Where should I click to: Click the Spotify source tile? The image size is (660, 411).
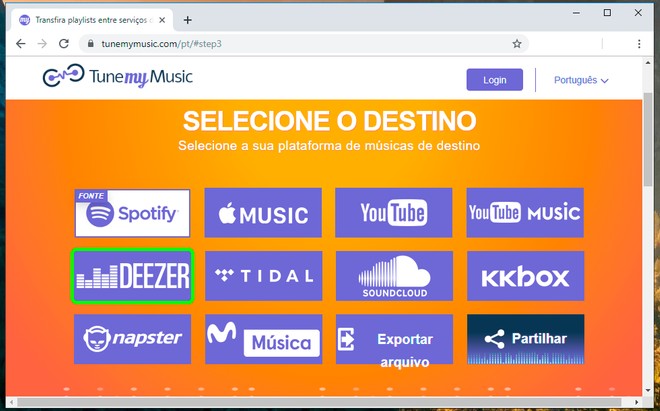132,213
